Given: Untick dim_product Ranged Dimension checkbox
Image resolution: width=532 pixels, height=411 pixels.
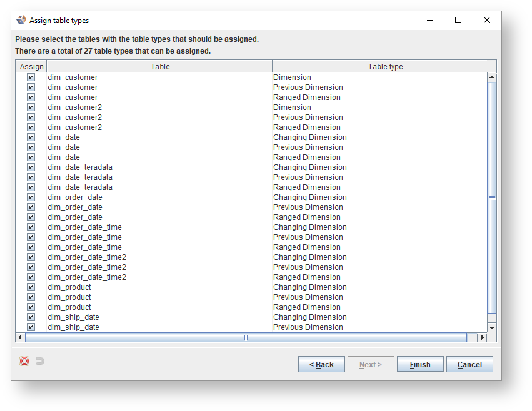Looking at the screenshot, I should pos(31,307).
